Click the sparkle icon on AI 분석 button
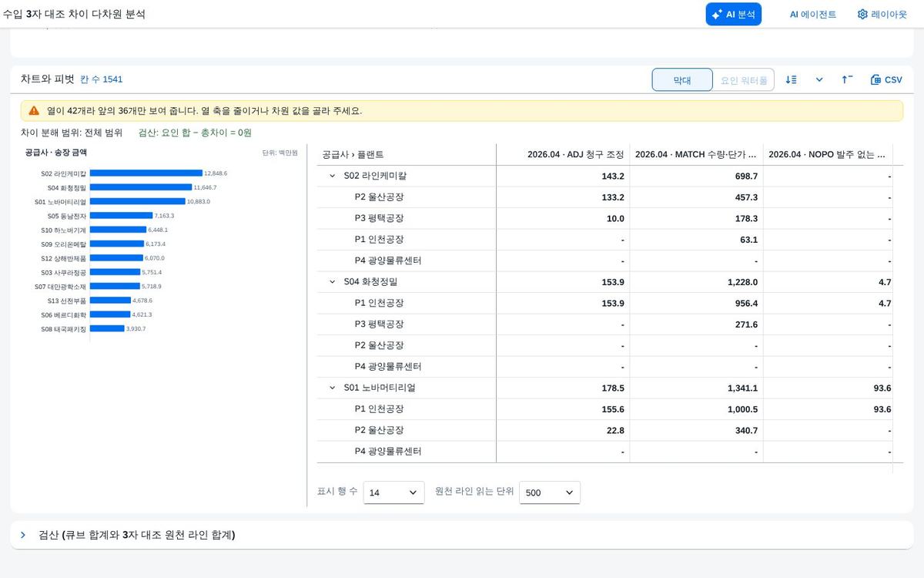Screen dimensions: 924x578 pyautogui.click(x=717, y=14)
